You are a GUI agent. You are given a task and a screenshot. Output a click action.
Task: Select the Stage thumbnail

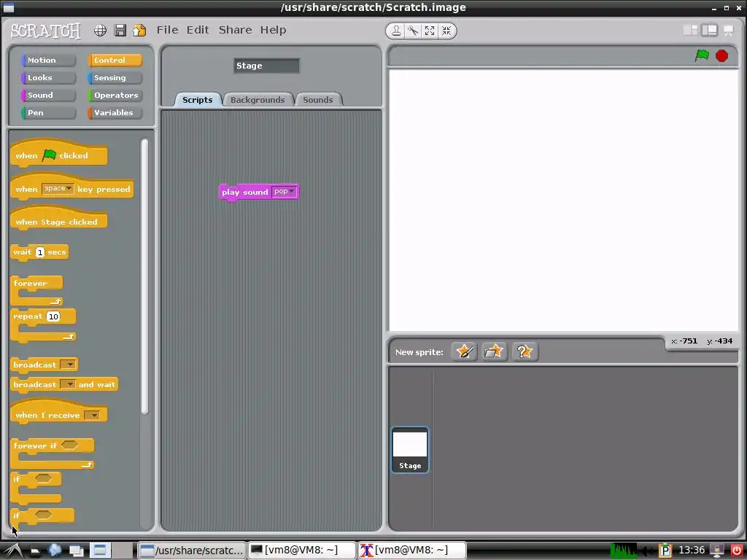click(410, 449)
